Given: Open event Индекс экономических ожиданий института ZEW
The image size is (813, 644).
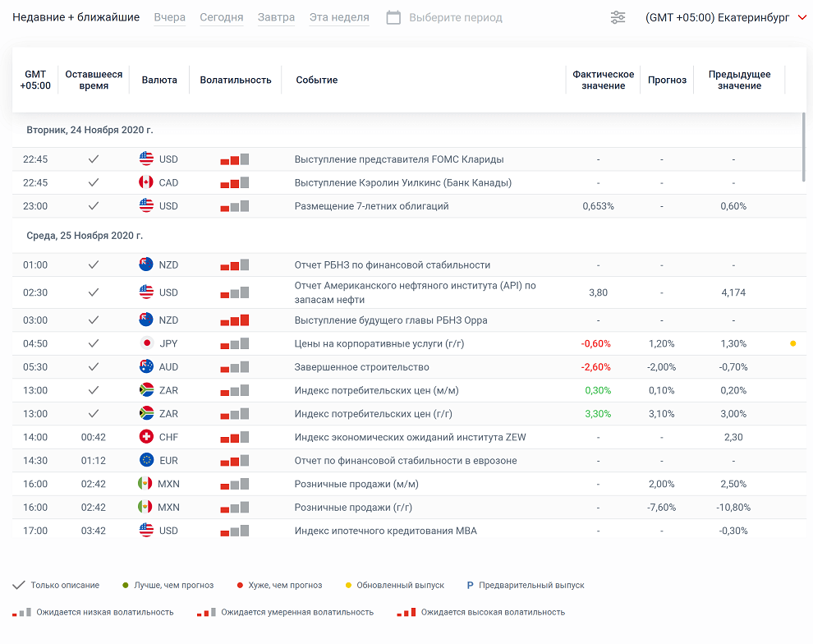Looking at the screenshot, I should coord(410,437).
